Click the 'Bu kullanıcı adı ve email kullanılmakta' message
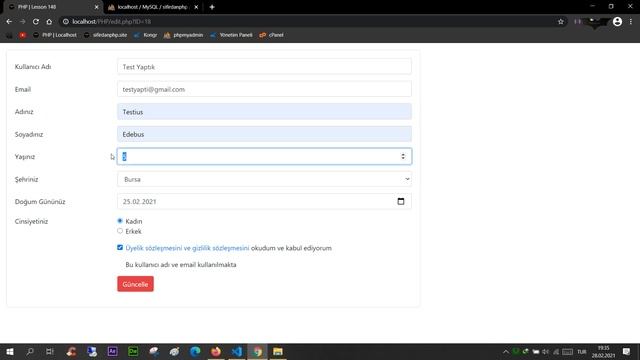This screenshot has width=640, height=360. tap(181, 265)
